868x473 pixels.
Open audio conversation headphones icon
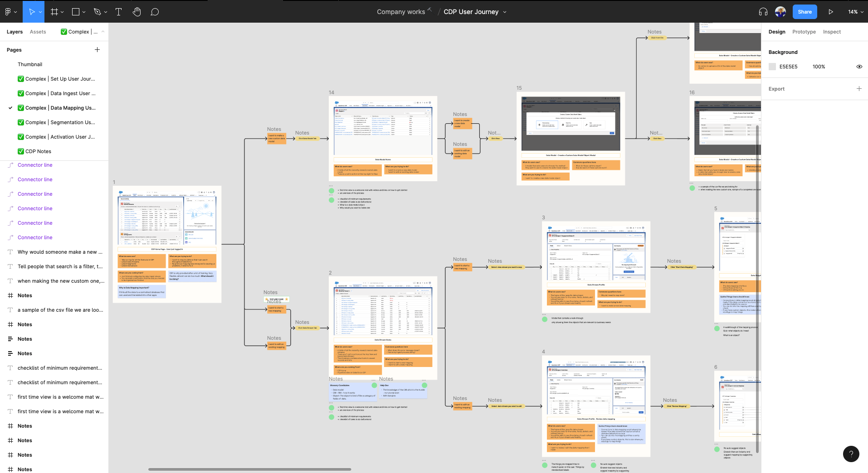point(763,12)
